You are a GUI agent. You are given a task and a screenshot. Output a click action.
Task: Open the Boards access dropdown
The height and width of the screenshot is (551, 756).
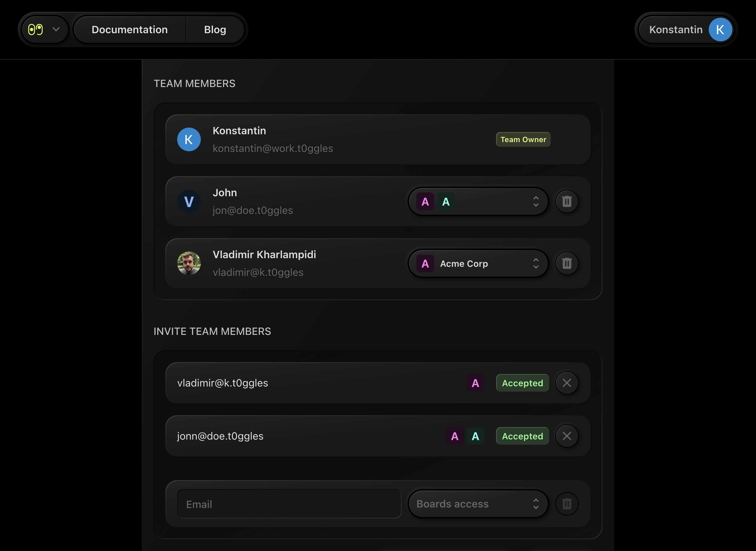[x=478, y=504]
